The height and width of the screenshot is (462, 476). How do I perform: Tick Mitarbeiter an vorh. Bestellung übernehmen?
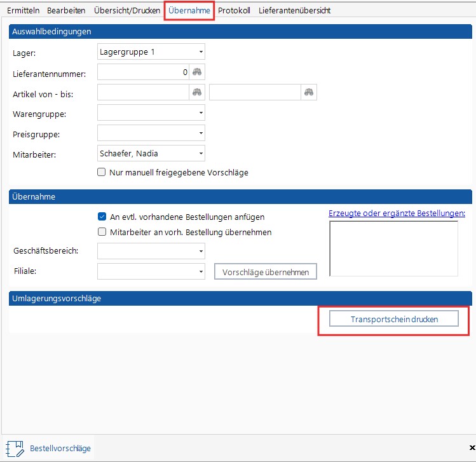pos(102,232)
